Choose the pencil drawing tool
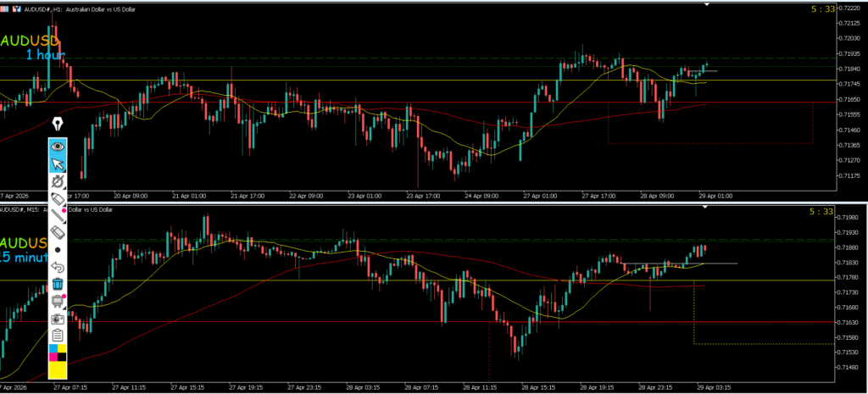 pyautogui.click(x=58, y=198)
